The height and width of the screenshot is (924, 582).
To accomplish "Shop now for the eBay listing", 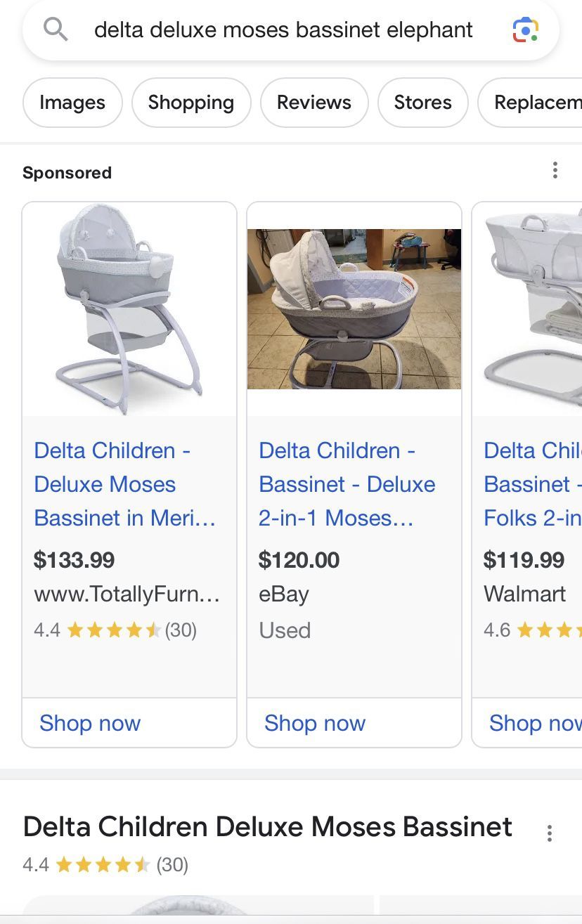I will tap(315, 723).
